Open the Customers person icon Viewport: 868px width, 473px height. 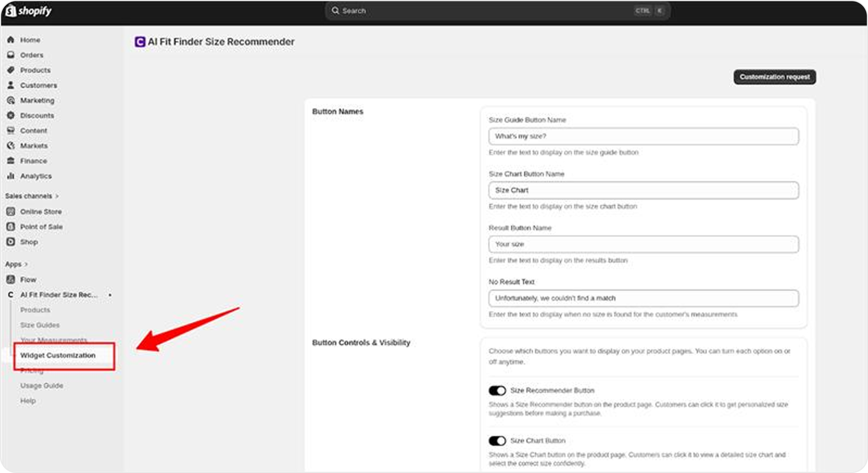coord(11,85)
